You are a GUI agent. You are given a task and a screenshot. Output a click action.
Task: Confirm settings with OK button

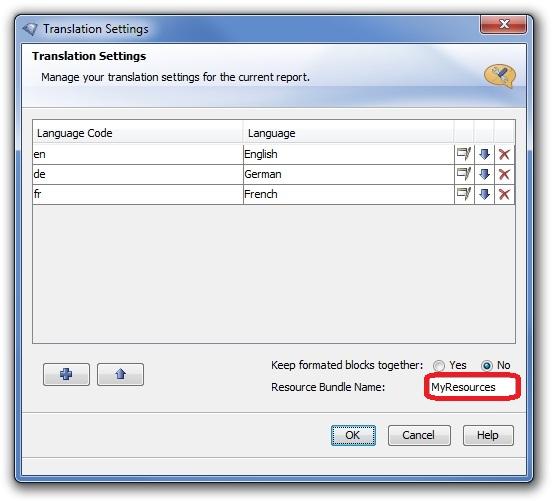pyautogui.click(x=353, y=435)
